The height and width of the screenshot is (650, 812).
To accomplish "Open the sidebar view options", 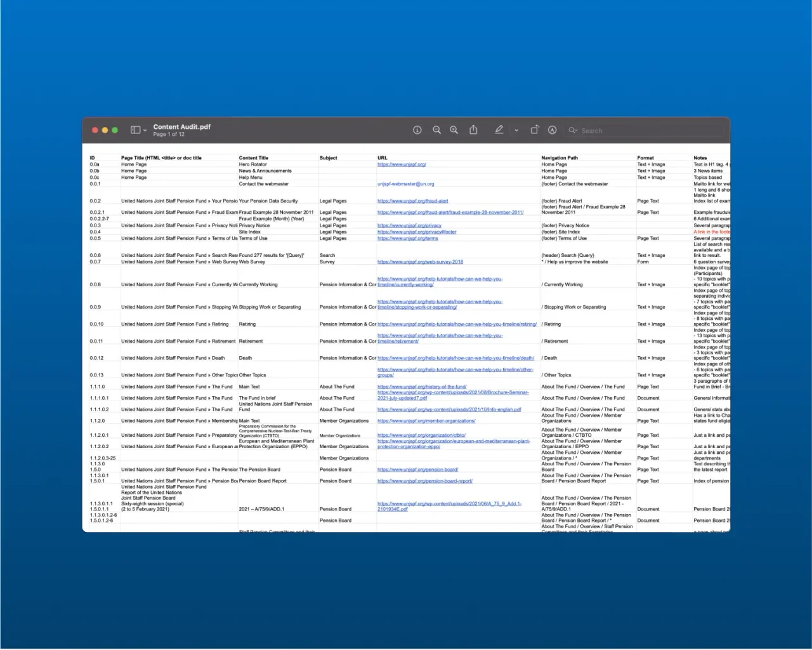I will [x=138, y=130].
